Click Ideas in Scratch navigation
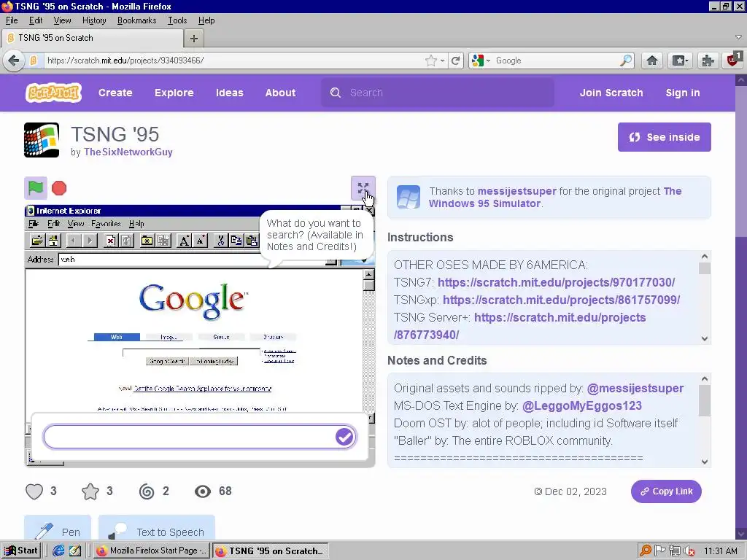 [x=230, y=93]
